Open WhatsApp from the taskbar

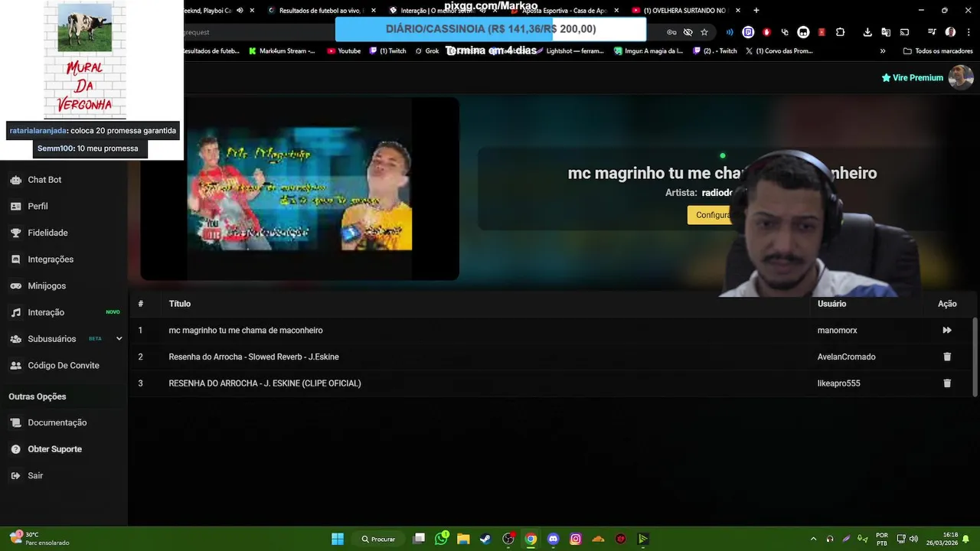441,539
